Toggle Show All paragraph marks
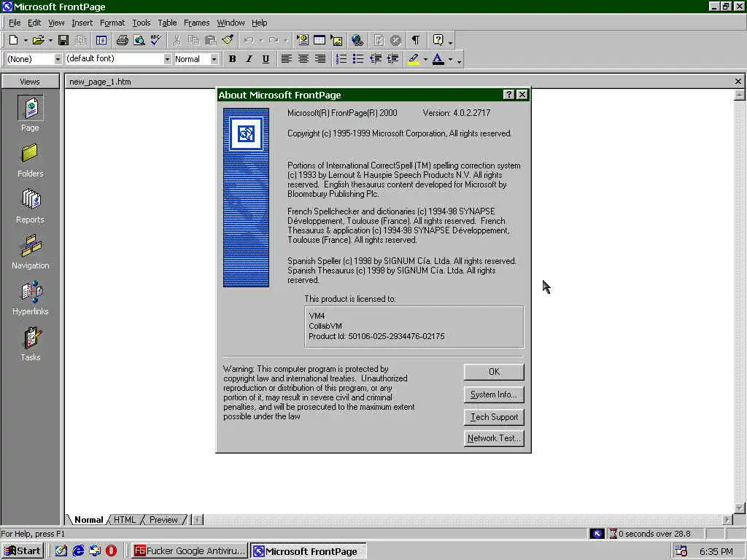 coord(416,41)
